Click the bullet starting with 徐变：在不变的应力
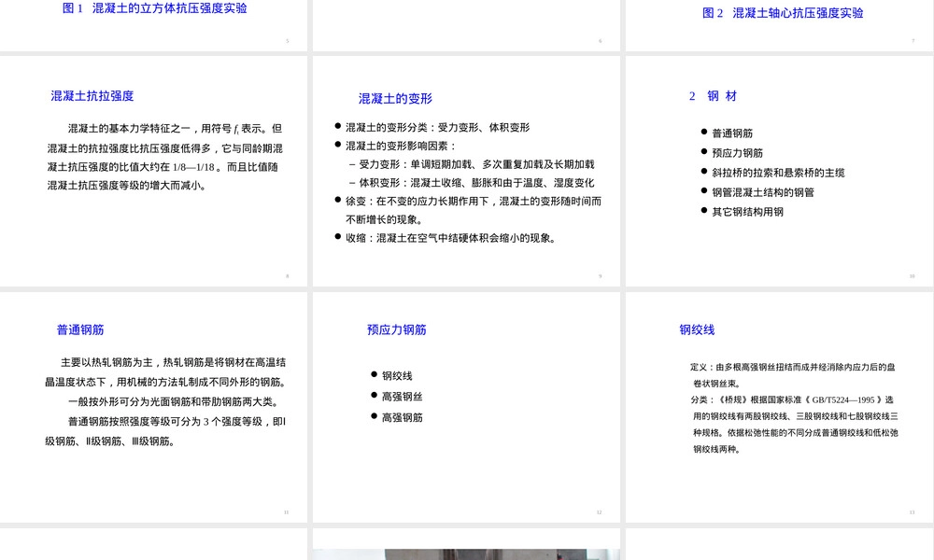The width and height of the screenshot is (934, 560). pos(473,210)
